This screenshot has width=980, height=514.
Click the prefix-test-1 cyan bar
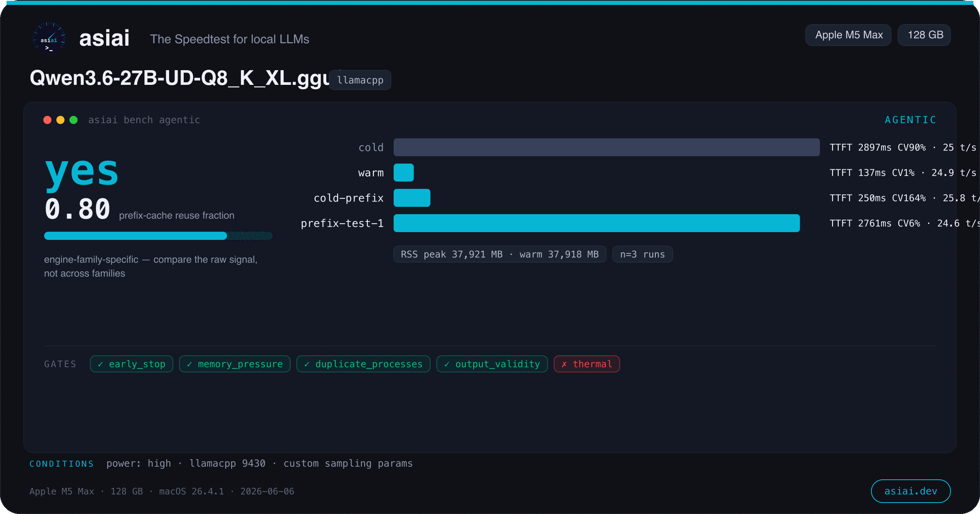coord(597,223)
